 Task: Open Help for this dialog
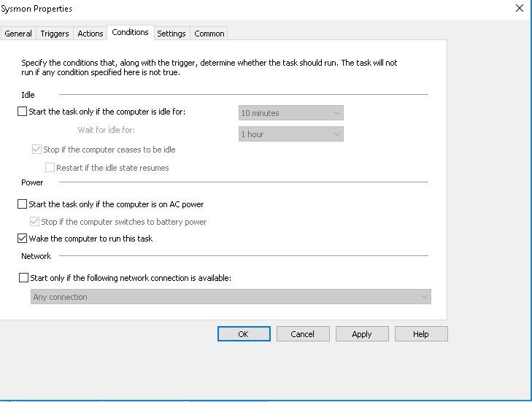click(421, 334)
